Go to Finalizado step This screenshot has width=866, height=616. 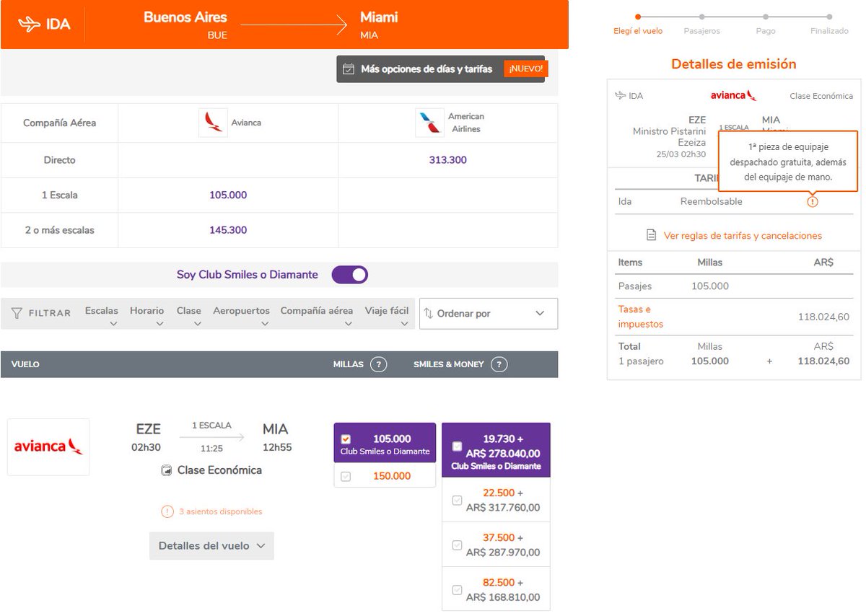pyautogui.click(x=829, y=24)
